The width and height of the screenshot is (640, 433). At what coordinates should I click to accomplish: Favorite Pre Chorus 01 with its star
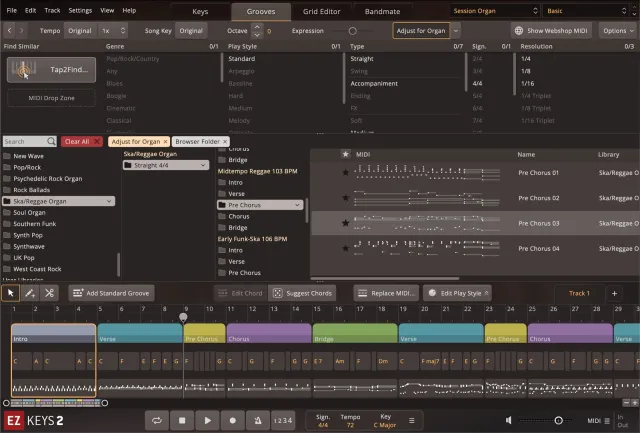345,173
